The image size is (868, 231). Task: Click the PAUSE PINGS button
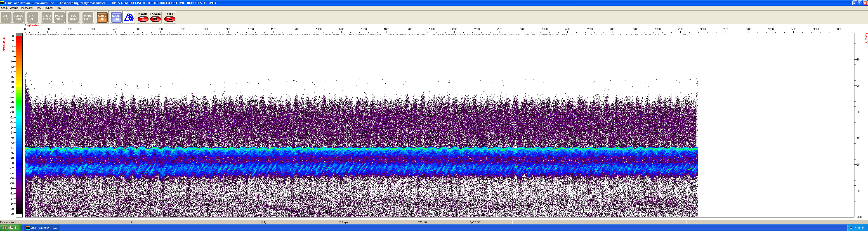click(59, 18)
